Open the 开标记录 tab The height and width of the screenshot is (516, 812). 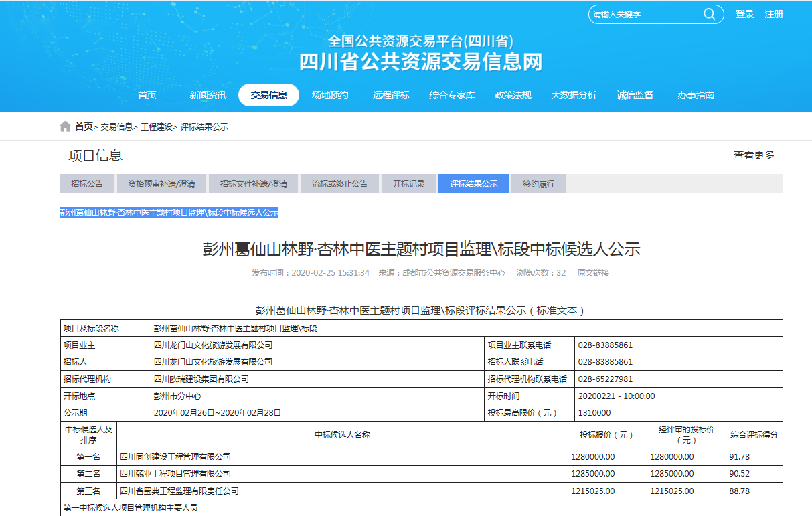tap(408, 183)
